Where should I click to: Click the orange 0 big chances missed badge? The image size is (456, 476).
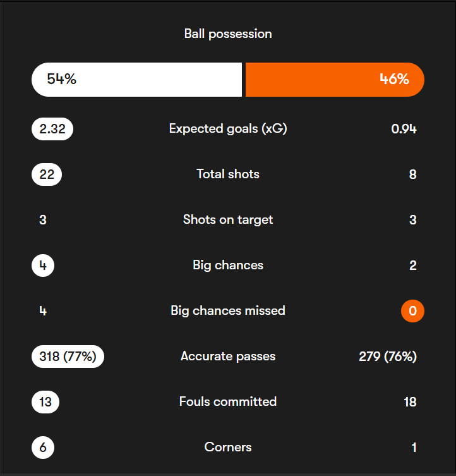(x=412, y=311)
